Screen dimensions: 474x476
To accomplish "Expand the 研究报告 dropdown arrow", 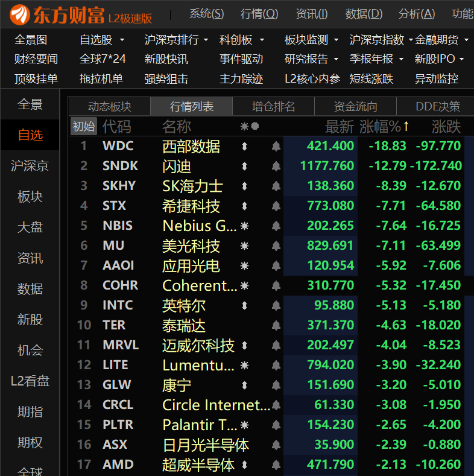I will 337,59.
